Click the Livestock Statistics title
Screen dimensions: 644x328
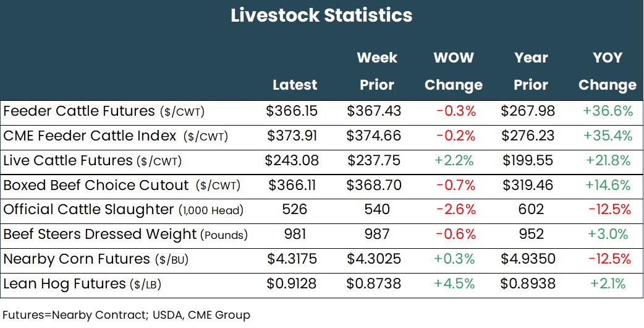pyautogui.click(x=321, y=15)
